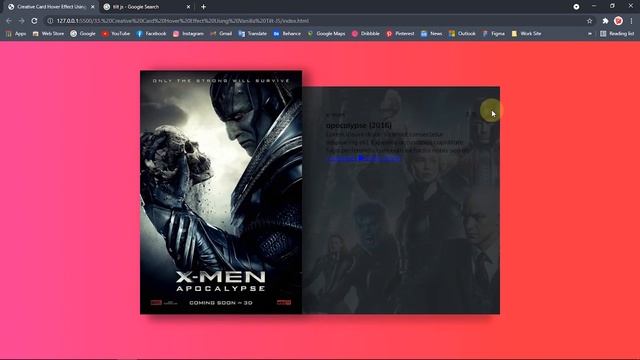Open the Reading list
This screenshot has height=360, width=640.
coord(617,33)
